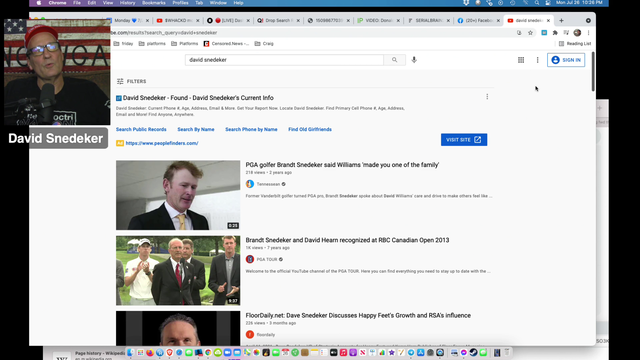Open the Window menu
Viewport: 640px width, 360px height.
[218, 3]
